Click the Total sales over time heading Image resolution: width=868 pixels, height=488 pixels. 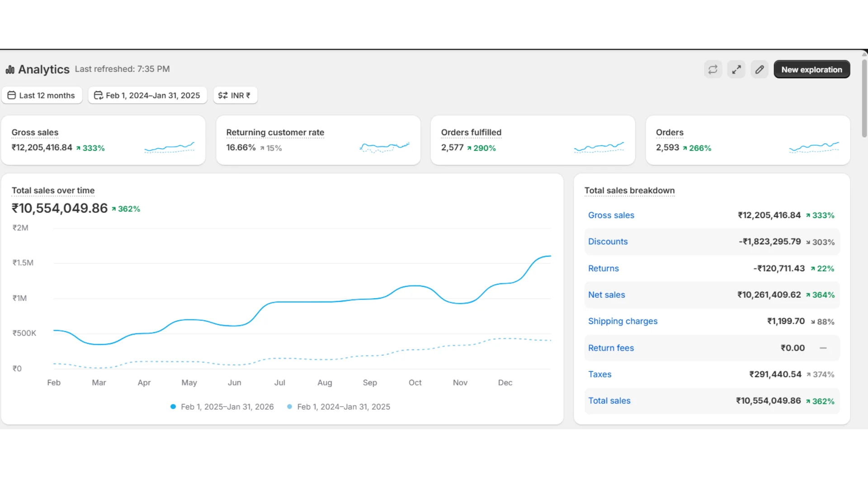[53, 191]
